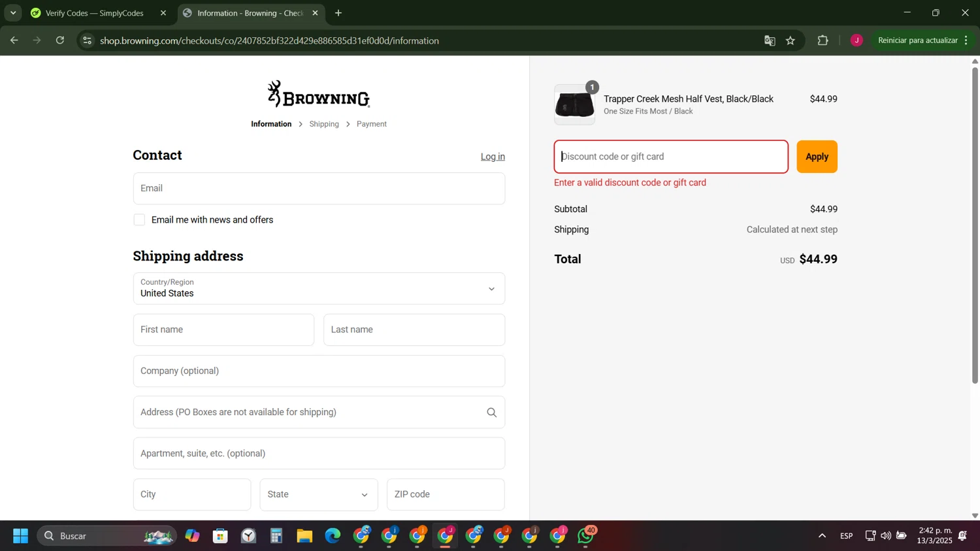Show hidden system tray icons
The width and height of the screenshot is (980, 551).
pos(822,536)
